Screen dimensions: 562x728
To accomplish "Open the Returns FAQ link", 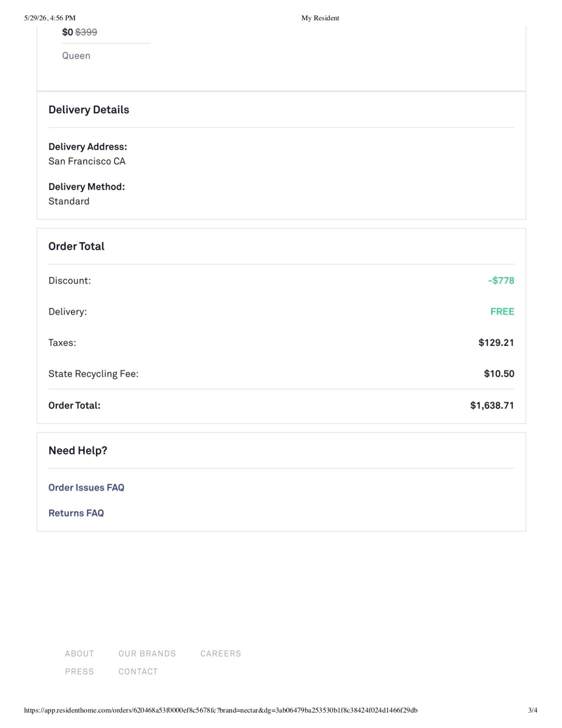I will point(76,513).
